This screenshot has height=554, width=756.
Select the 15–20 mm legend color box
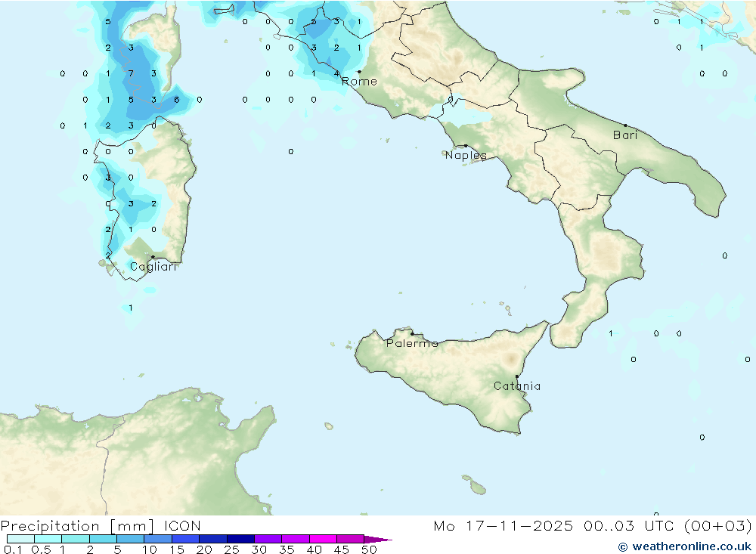tap(186, 539)
